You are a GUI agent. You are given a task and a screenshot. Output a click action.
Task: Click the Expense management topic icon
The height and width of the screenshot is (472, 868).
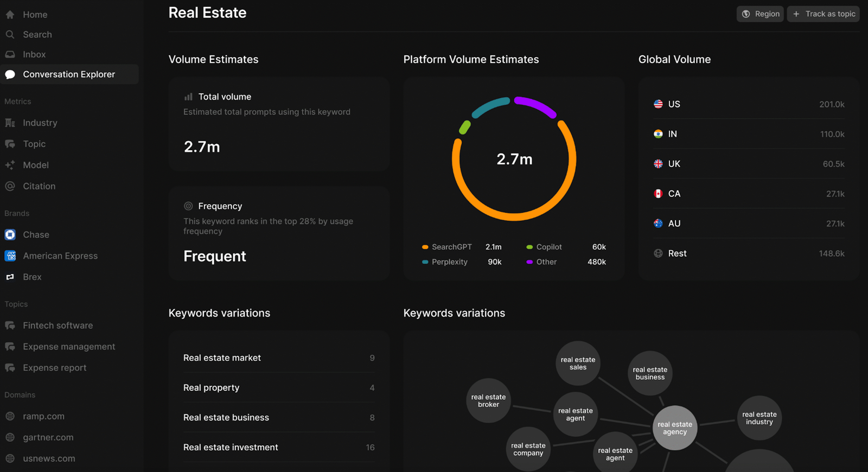(10, 347)
